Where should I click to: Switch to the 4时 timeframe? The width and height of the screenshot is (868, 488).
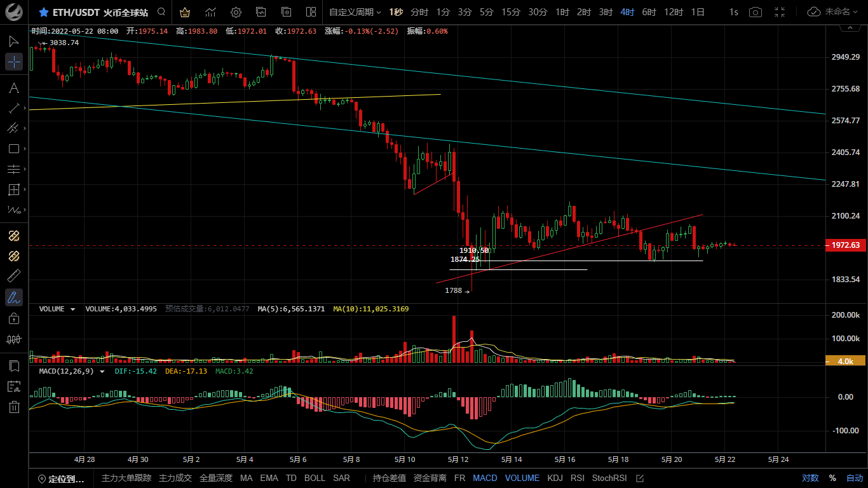point(627,12)
